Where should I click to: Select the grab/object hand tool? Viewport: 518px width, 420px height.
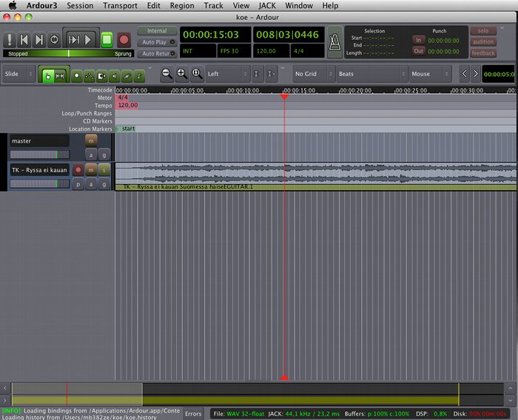pos(48,76)
